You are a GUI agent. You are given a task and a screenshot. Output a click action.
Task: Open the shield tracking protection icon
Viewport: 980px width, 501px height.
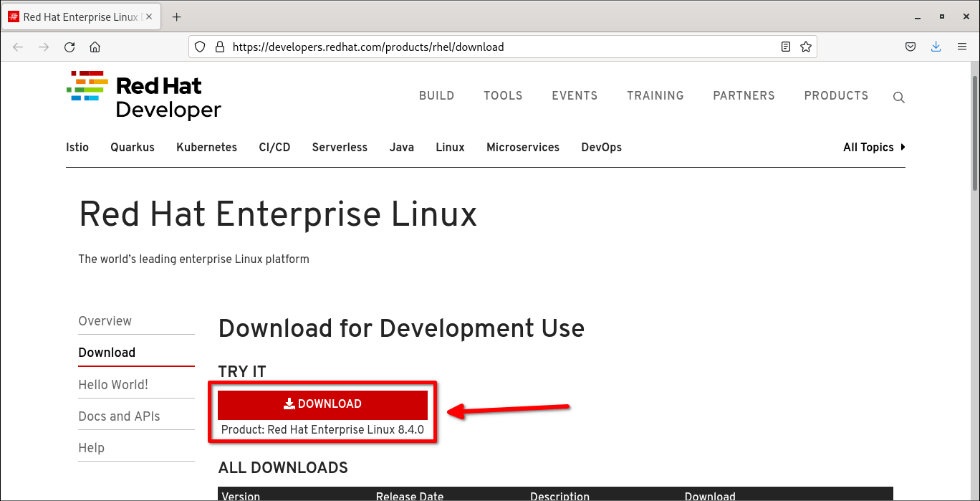[201, 47]
